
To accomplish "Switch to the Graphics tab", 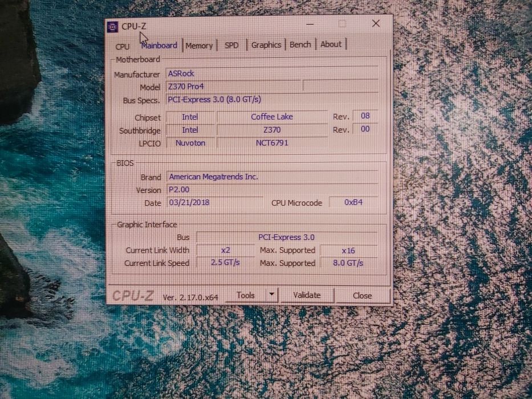I will (266, 45).
